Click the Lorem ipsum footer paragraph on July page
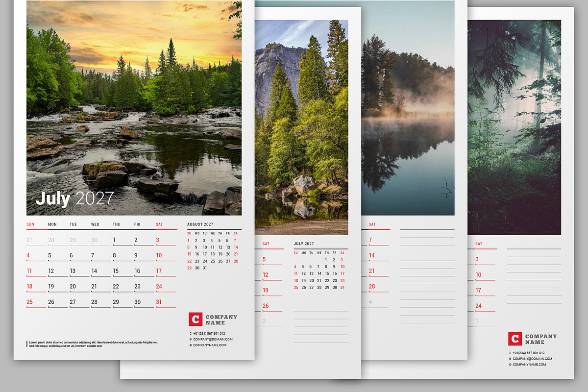Viewport: 588px width, 392px height. [93, 344]
